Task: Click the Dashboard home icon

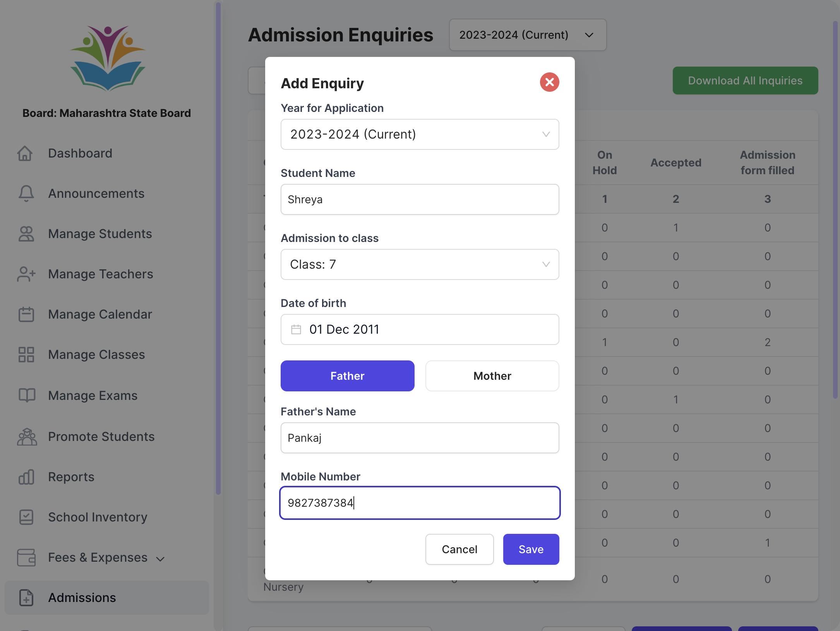Action: point(25,153)
